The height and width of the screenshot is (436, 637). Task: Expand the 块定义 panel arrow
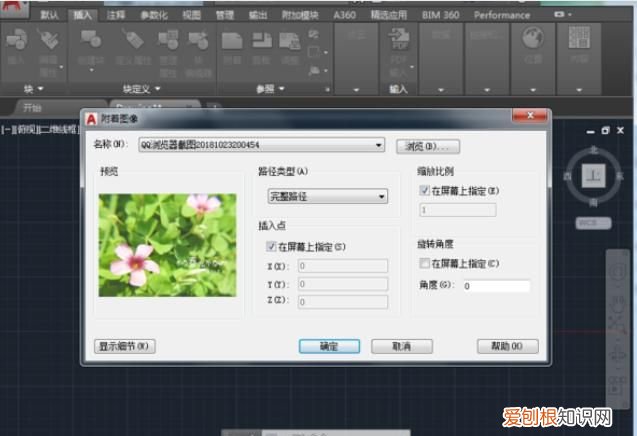pos(157,88)
